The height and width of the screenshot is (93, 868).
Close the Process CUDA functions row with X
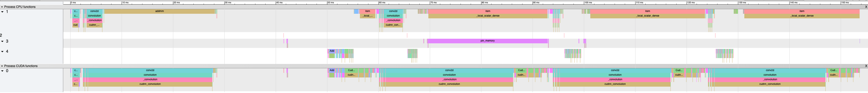866,66
